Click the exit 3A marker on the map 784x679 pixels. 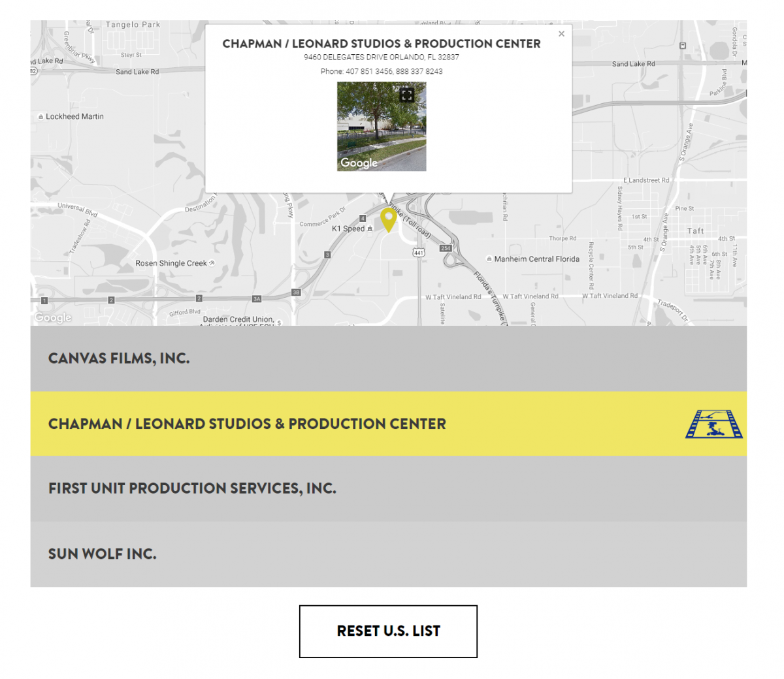(257, 299)
